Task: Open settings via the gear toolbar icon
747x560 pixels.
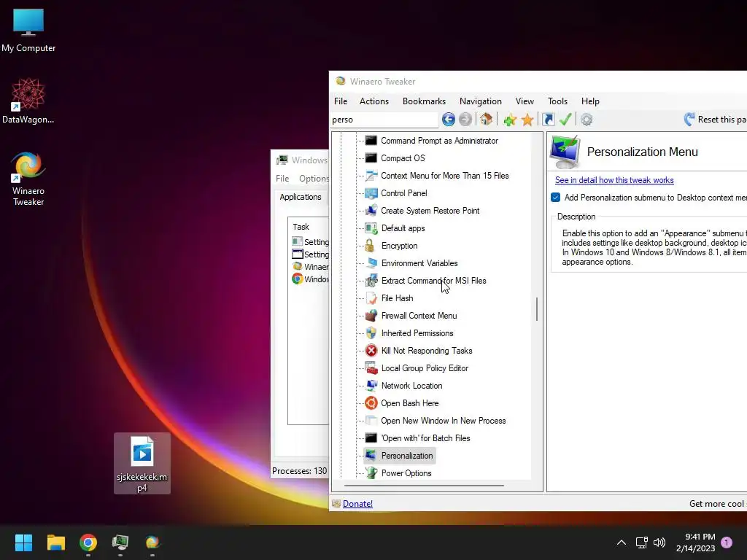Action: coord(587,120)
